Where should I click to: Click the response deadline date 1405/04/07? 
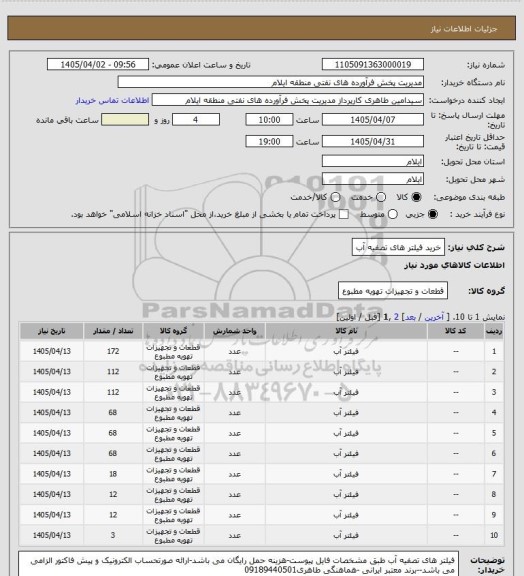[x=373, y=120]
